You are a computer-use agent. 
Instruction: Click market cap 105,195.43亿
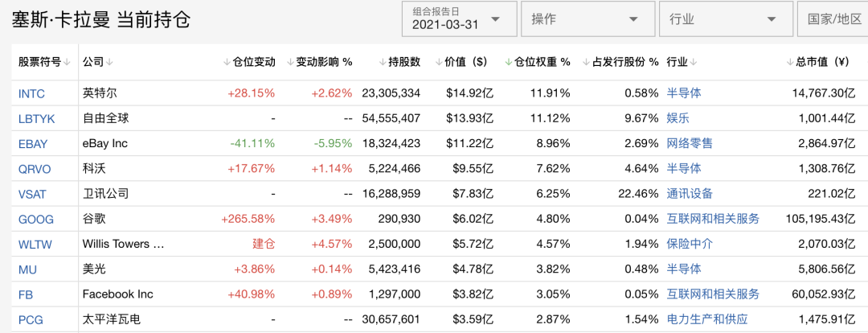pos(821,219)
